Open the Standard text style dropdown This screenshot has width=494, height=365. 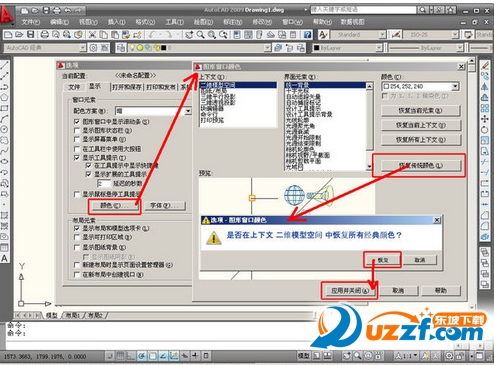pos(382,35)
